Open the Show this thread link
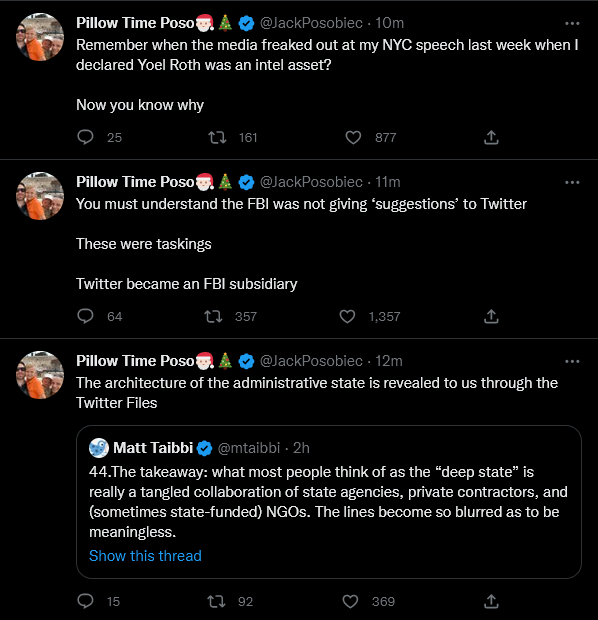 coord(145,556)
